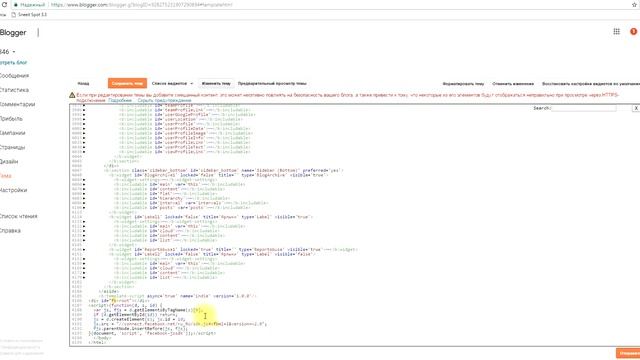This screenshot has height=360, width=640.
Task: Click the restore widget defaults button
Action: click(591, 84)
